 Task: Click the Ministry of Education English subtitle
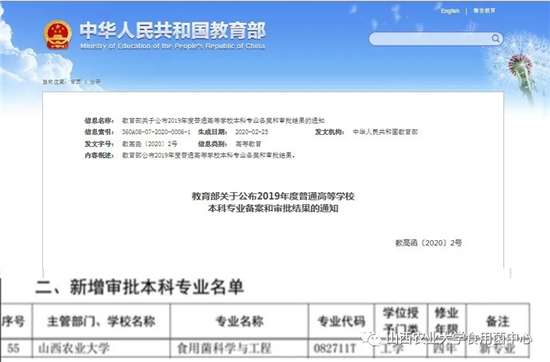172,46
